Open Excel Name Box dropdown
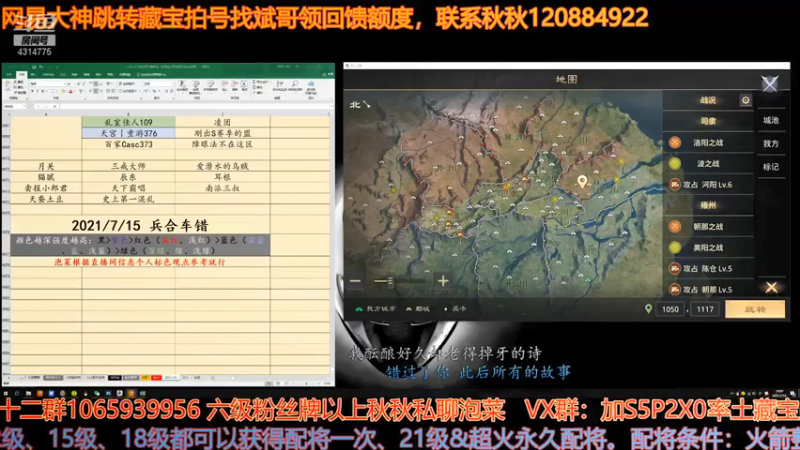The image size is (800, 450). click(24, 106)
